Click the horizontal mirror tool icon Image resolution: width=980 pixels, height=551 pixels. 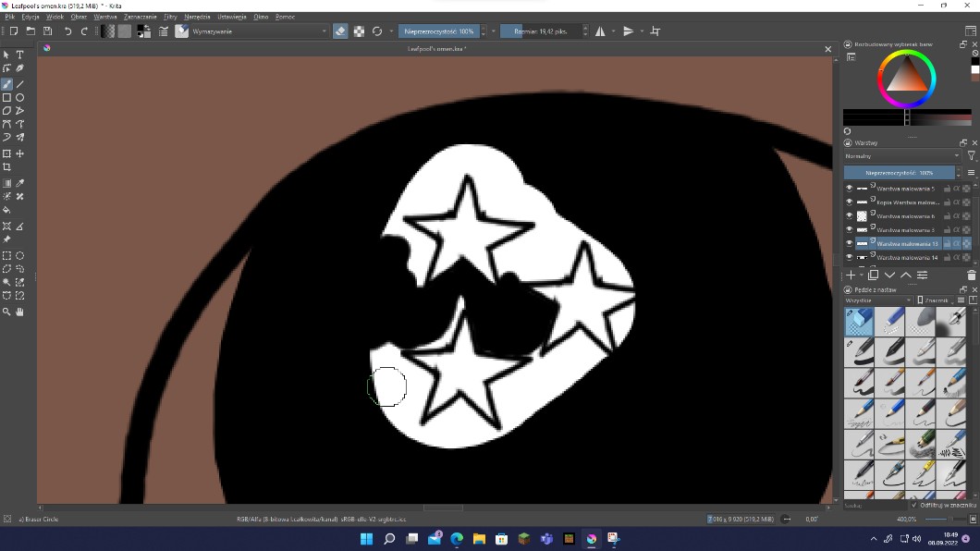[x=600, y=31]
